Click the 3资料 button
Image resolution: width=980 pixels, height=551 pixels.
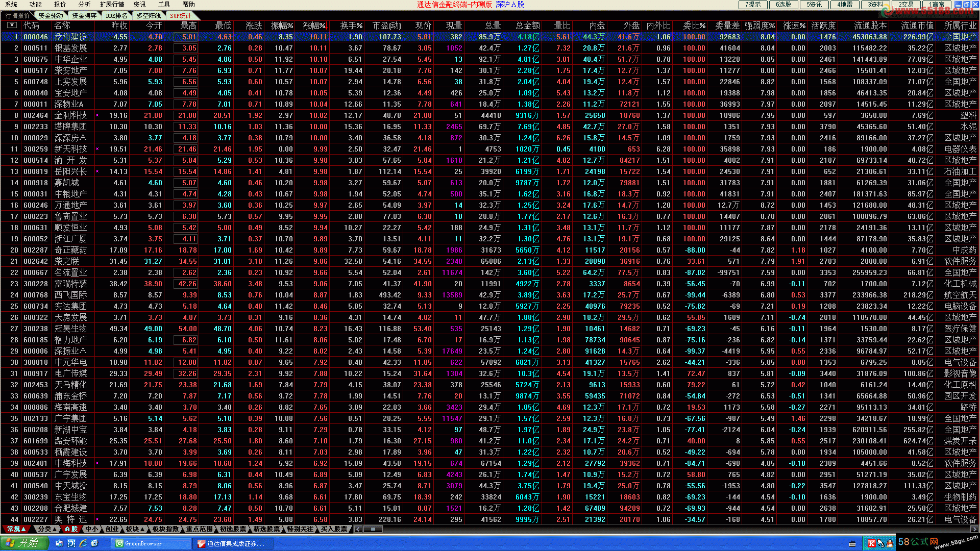(x=875, y=5)
